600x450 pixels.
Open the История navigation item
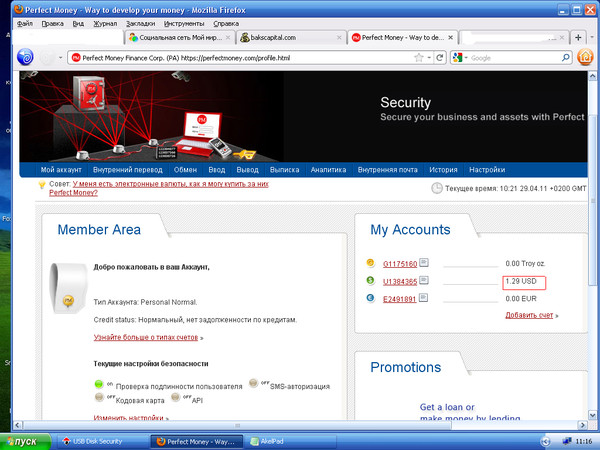coord(443,170)
